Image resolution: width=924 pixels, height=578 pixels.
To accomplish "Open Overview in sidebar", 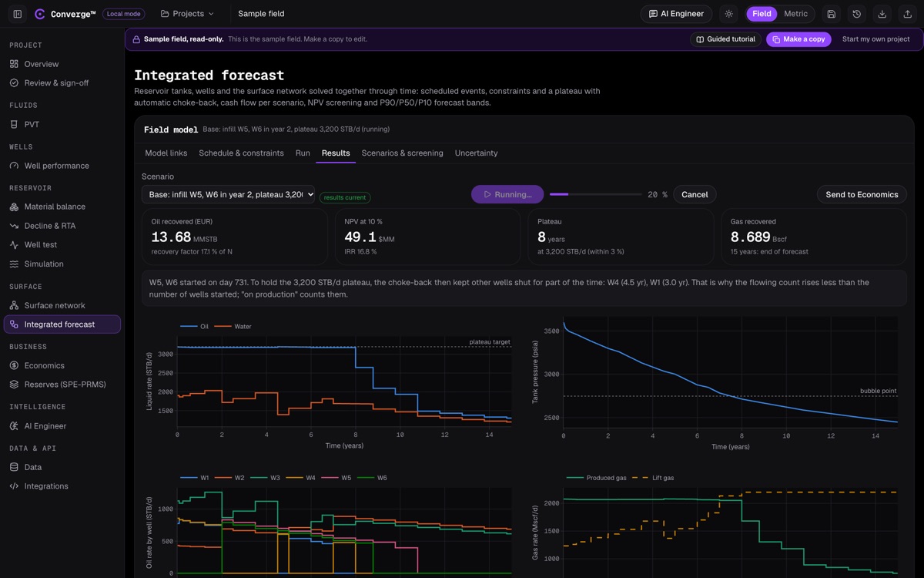I will point(62,64).
